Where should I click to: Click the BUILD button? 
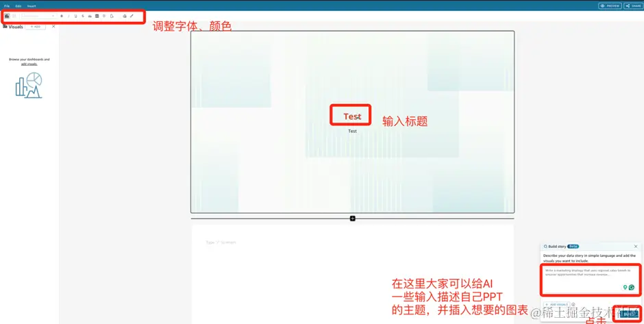629,314
